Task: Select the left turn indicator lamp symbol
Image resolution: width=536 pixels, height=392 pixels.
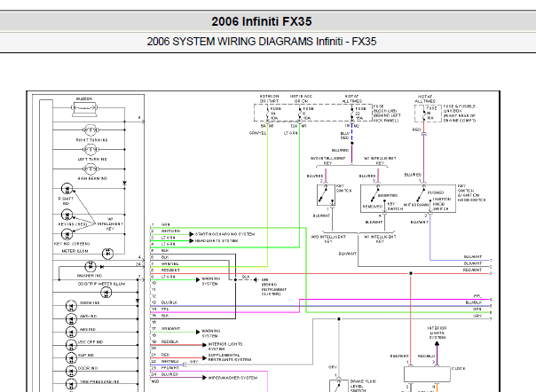Action: [91, 150]
